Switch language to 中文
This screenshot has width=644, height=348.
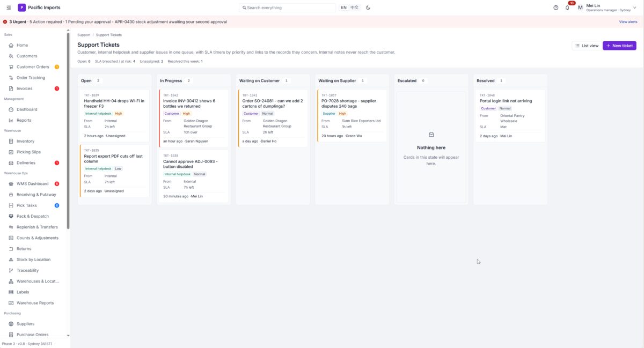pos(355,8)
